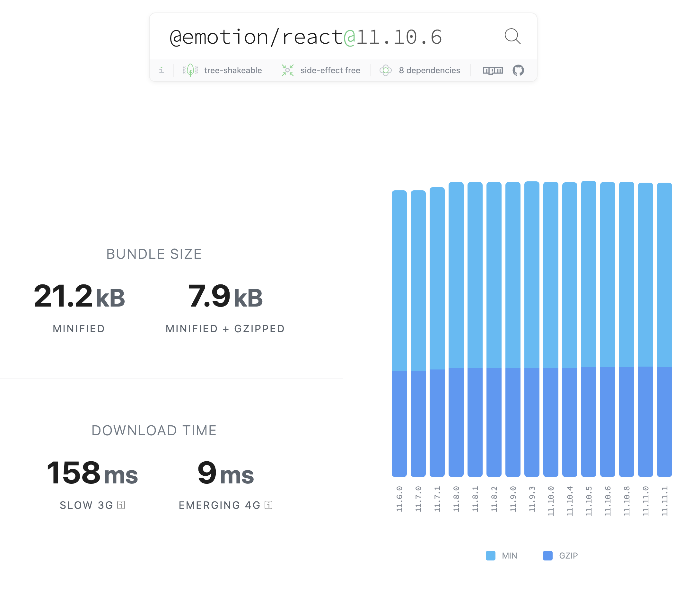
Task: Click the tree-shakeable leaf icon
Action: [x=190, y=70]
